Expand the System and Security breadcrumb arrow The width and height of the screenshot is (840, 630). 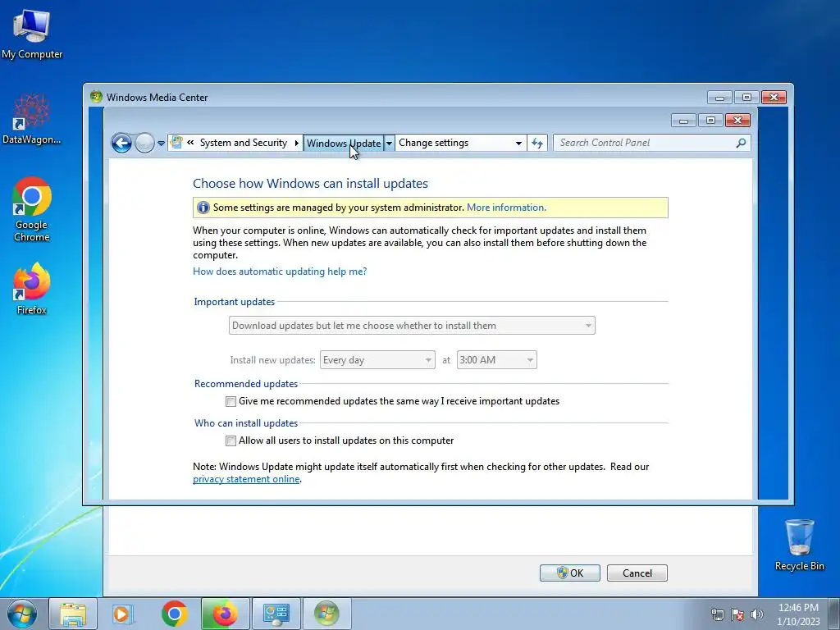[296, 143]
